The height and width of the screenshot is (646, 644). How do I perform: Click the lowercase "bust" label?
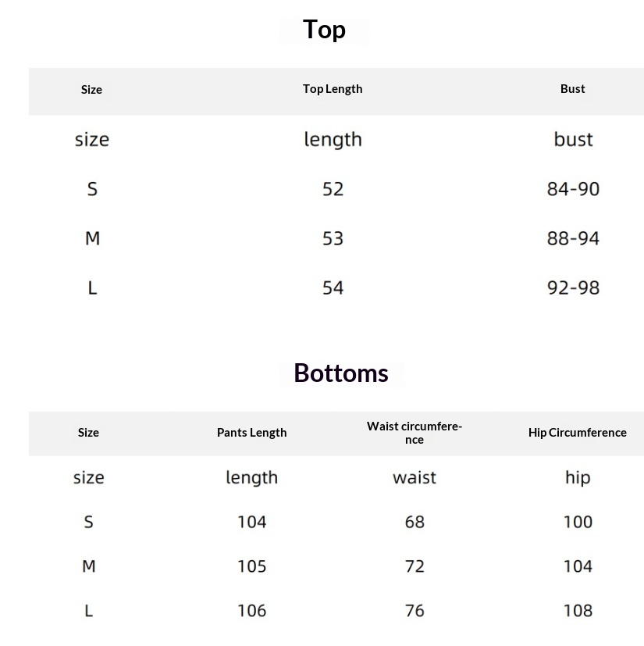[573, 140]
